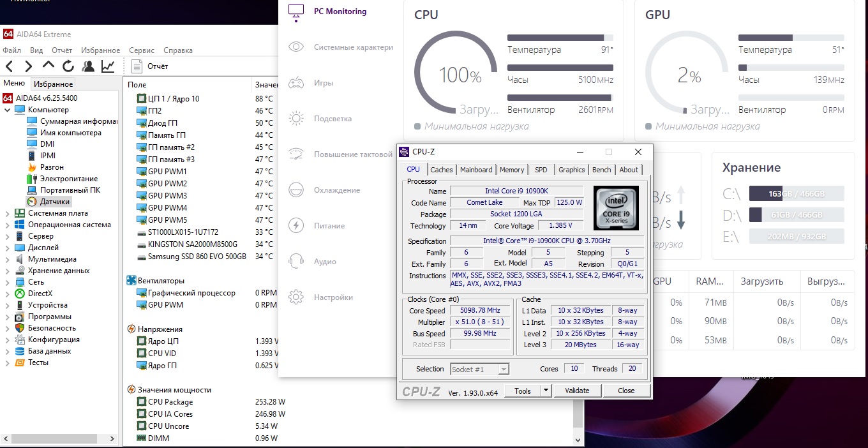868x448 pixels.
Task: Switch to the Memory tab in CPU-Z
Action: pos(512,170)
